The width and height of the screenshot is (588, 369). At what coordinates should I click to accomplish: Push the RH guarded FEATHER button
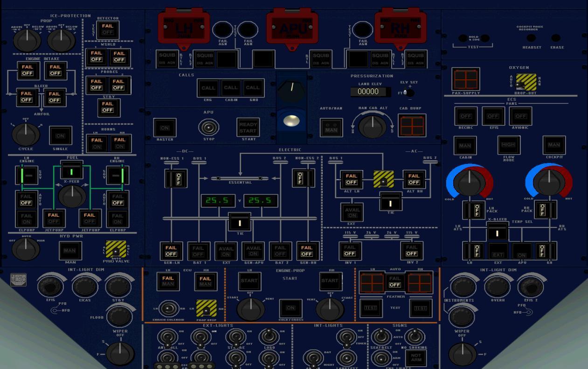(x=419, y=283)
